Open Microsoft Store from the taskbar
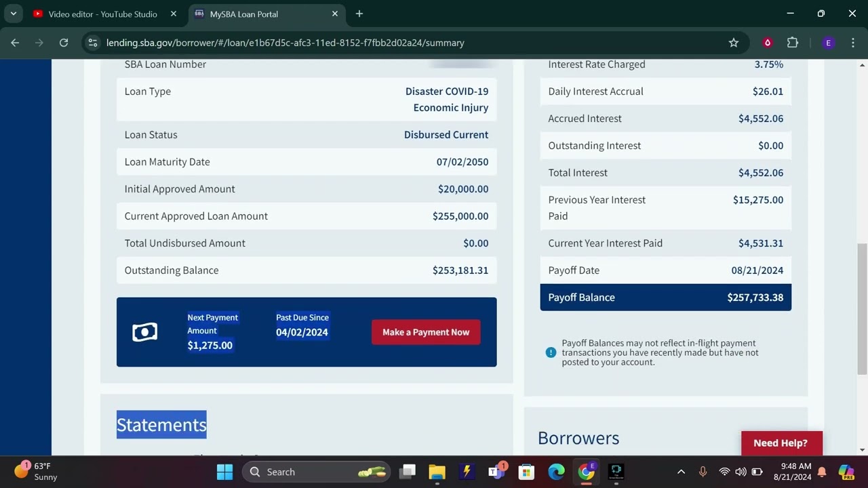Viewport: 868px width, 488px height. (526, 472)
